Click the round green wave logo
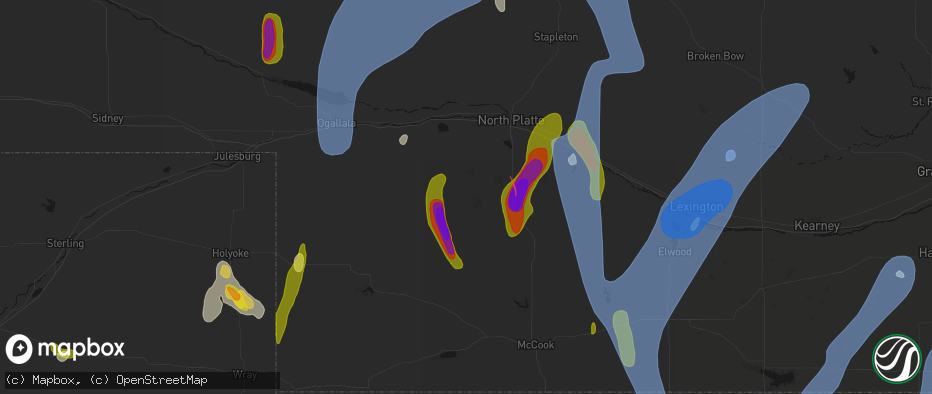Image resolution: width=932 pixels, height=394 pixels. coord(896,359)
